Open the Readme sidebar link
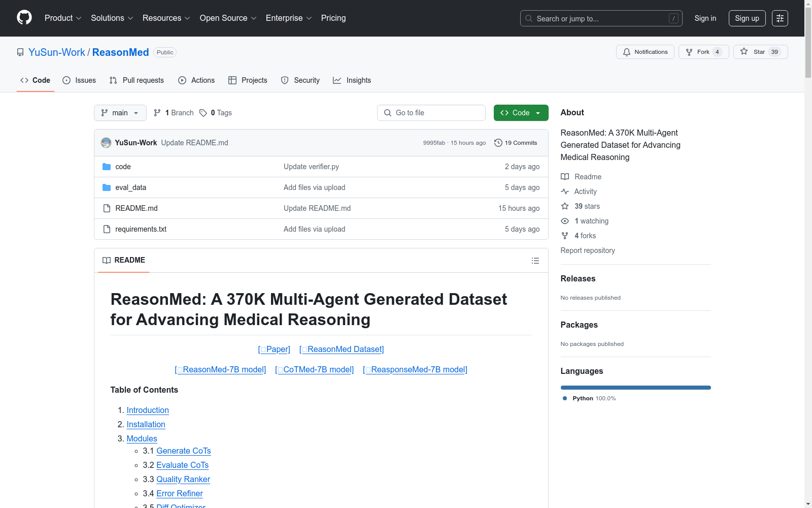This screenshot has width=812, height=508. (x=581, y=177)
